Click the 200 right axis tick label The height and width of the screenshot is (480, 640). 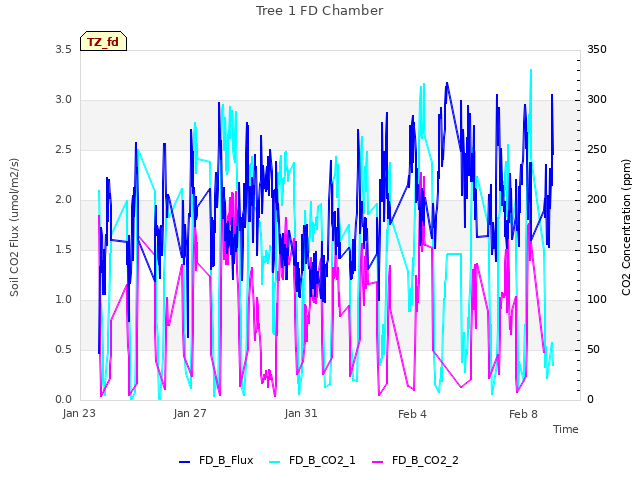point(597,200)
